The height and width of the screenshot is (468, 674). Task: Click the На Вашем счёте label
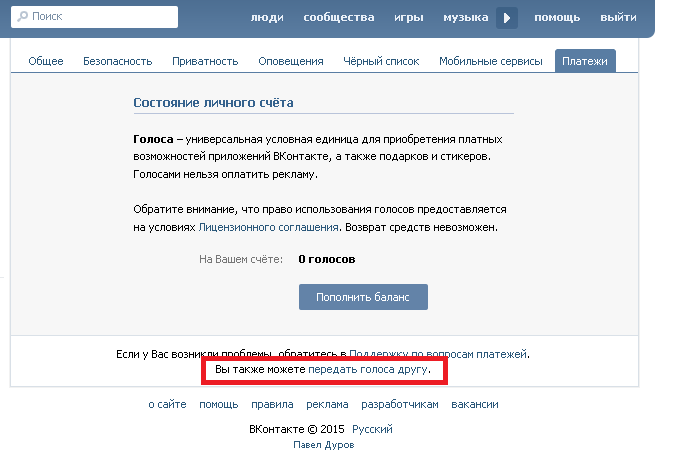pos(241,260)
